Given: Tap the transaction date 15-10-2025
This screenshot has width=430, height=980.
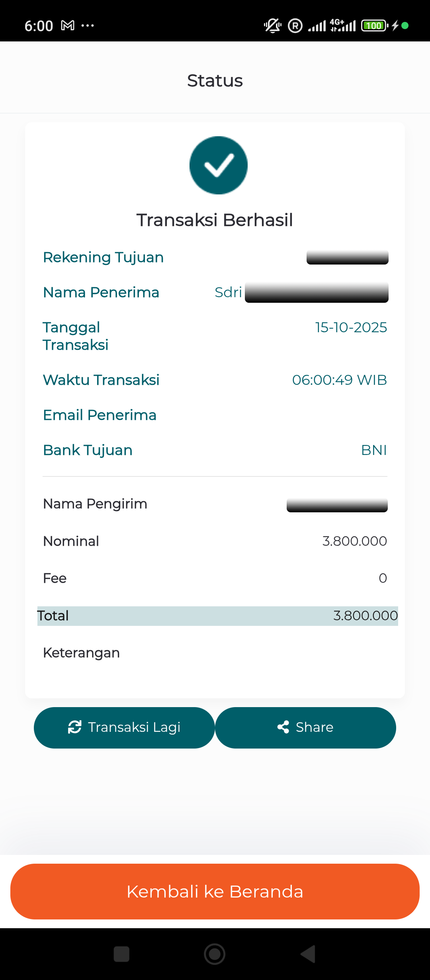Looking at the screenshot, I should click(351, 327).
